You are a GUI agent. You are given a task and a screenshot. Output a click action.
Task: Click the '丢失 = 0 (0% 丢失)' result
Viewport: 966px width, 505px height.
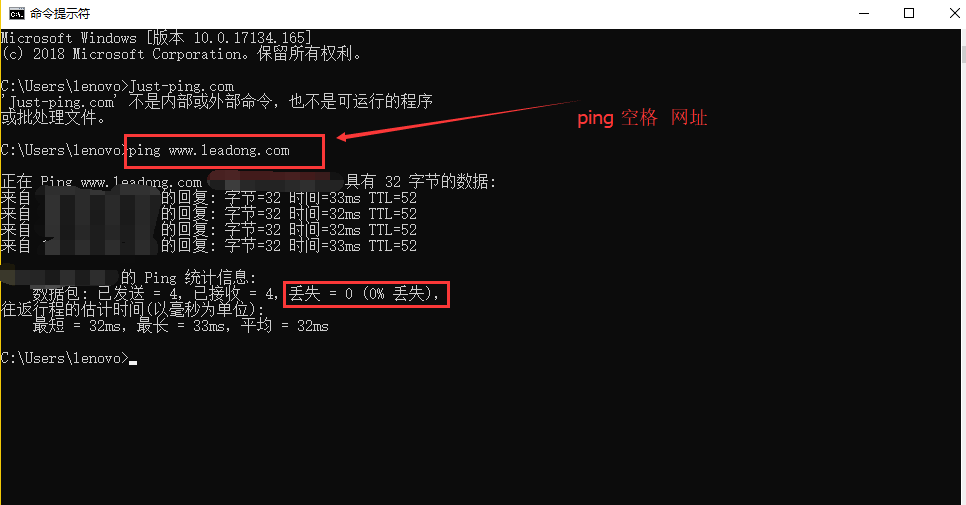click(x=364, y=294)
